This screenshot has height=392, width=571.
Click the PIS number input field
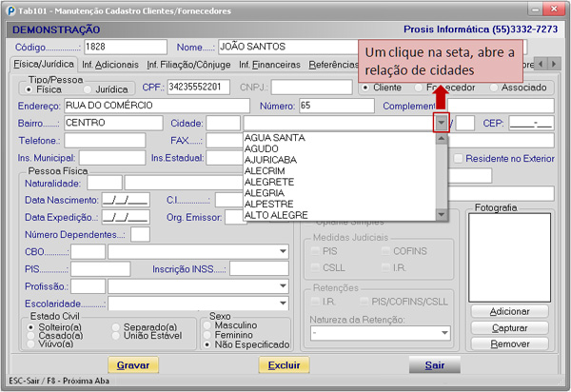pos(101,269)
